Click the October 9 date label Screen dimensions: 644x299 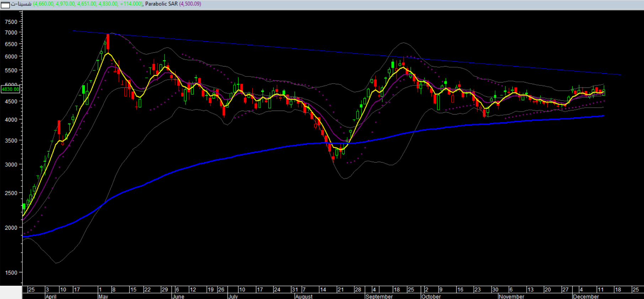[x=440, y=289]
